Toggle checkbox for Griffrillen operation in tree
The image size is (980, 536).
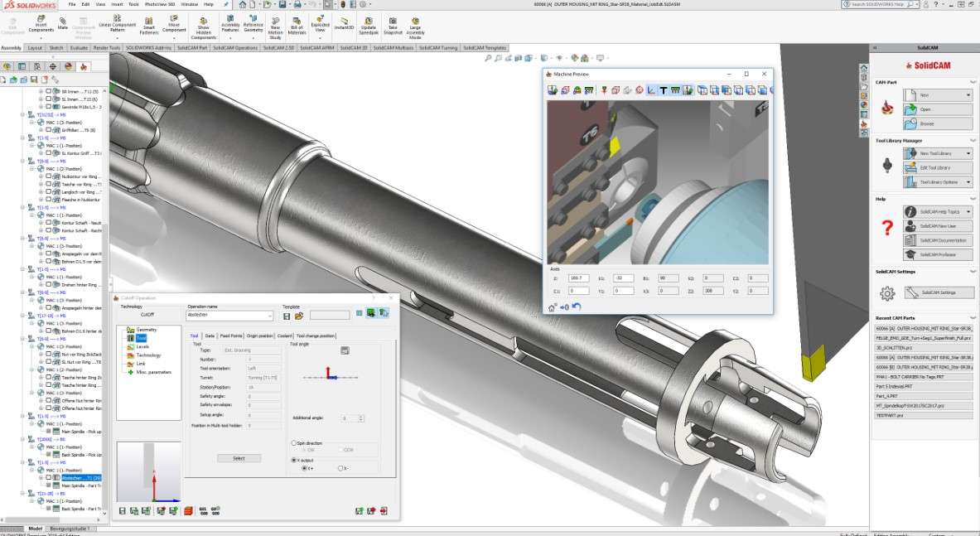click(49, 130)
